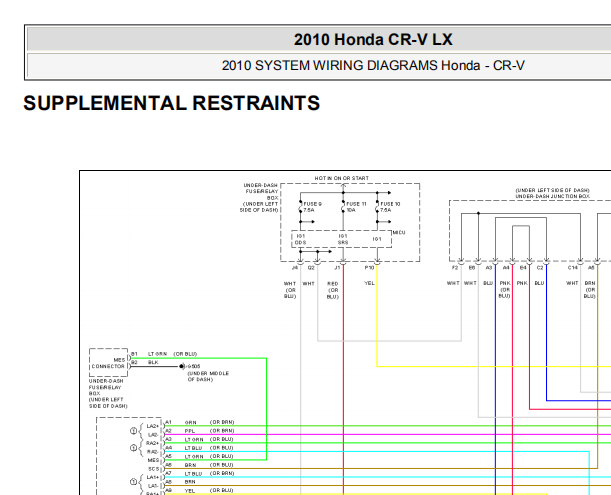Viewport: 611px width, 495px height.
Task: Select the 'WHT' label below pin Q2
Action: click(x=308, y=284)
